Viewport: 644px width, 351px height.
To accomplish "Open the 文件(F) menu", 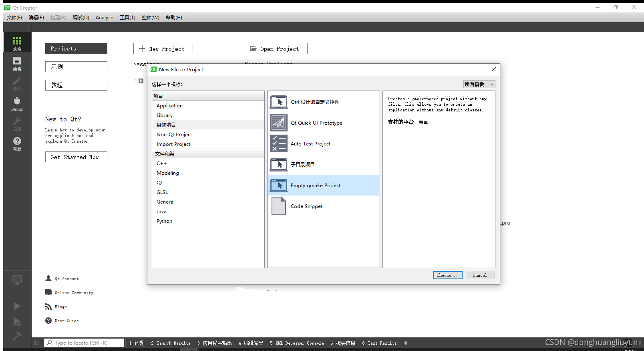I will click(14, 18).
